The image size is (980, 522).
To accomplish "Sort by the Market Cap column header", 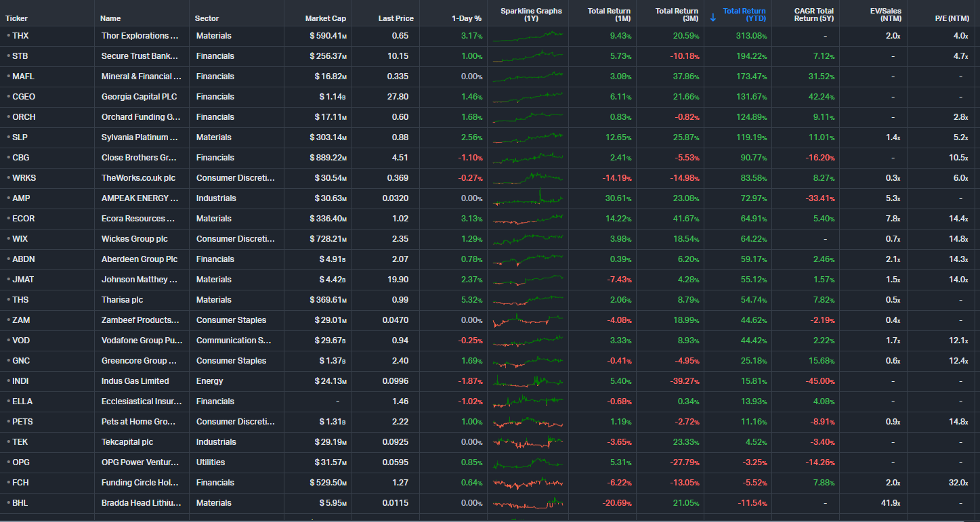I will coord(325,18).
